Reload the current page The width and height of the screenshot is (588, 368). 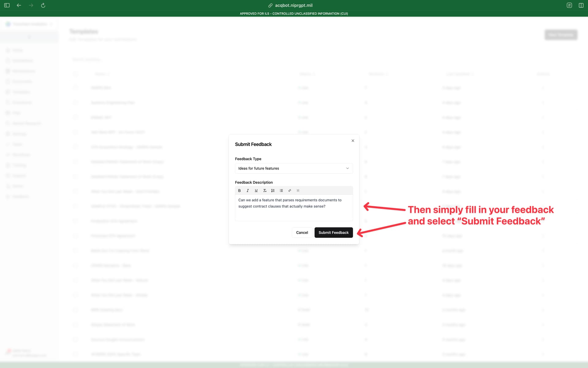coord(43,5)
